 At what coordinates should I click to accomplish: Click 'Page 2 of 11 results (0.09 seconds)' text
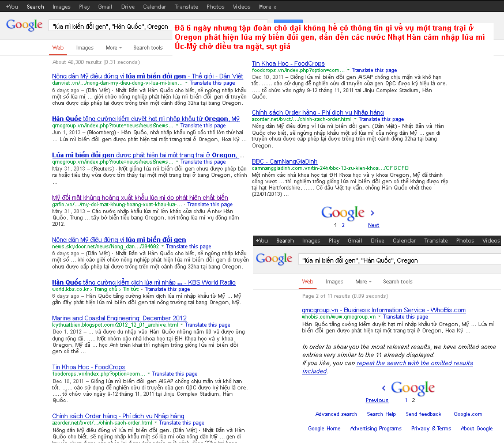tap(345, 296)
